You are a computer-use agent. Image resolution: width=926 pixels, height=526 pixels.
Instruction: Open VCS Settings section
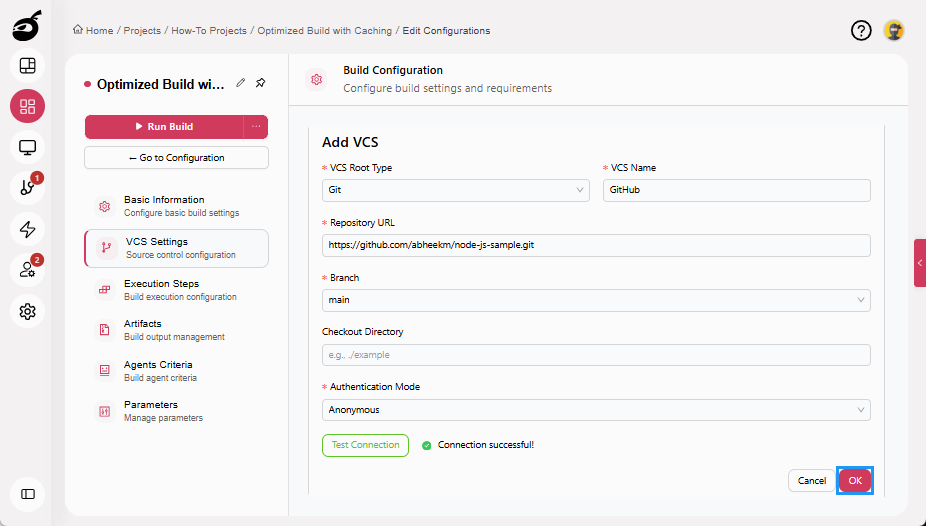pyautogui.click(x=177, y=248)
